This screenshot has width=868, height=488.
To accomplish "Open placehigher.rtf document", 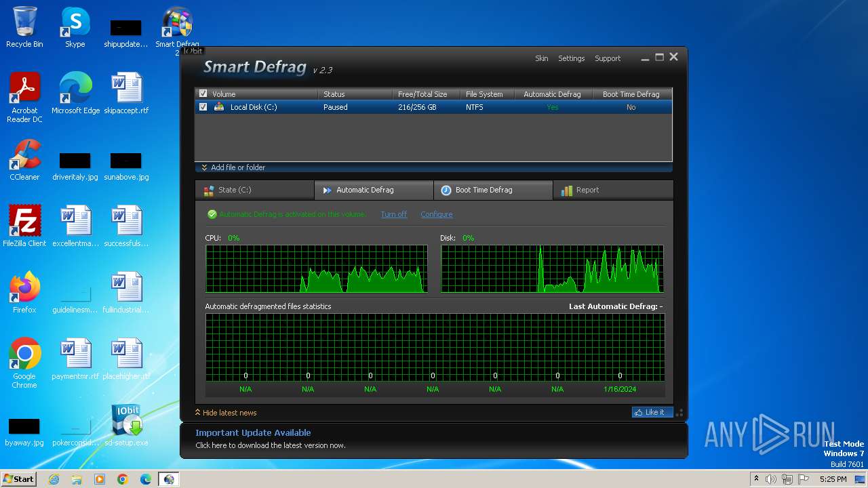I will point(126,359).
